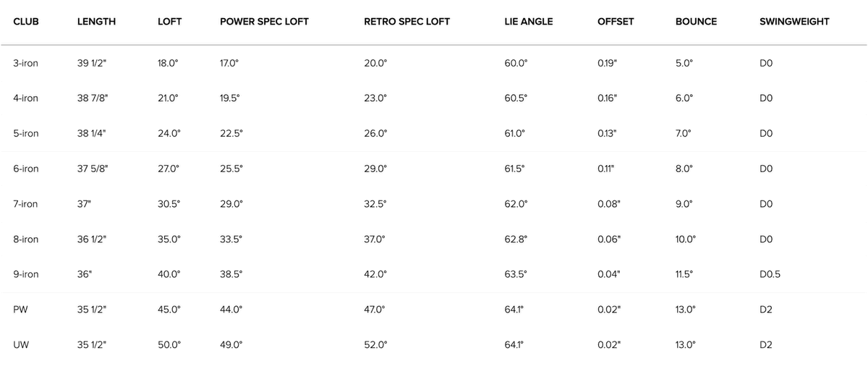The height and width of the screenshot is (369, 868).
Task: Select the POWER SPEC LOFT header
Action: click(264, 22)
